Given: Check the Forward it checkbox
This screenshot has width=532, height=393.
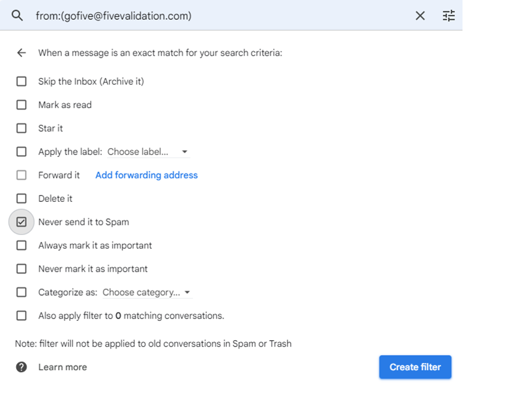Looking at the screenshot, I should 22,175.
